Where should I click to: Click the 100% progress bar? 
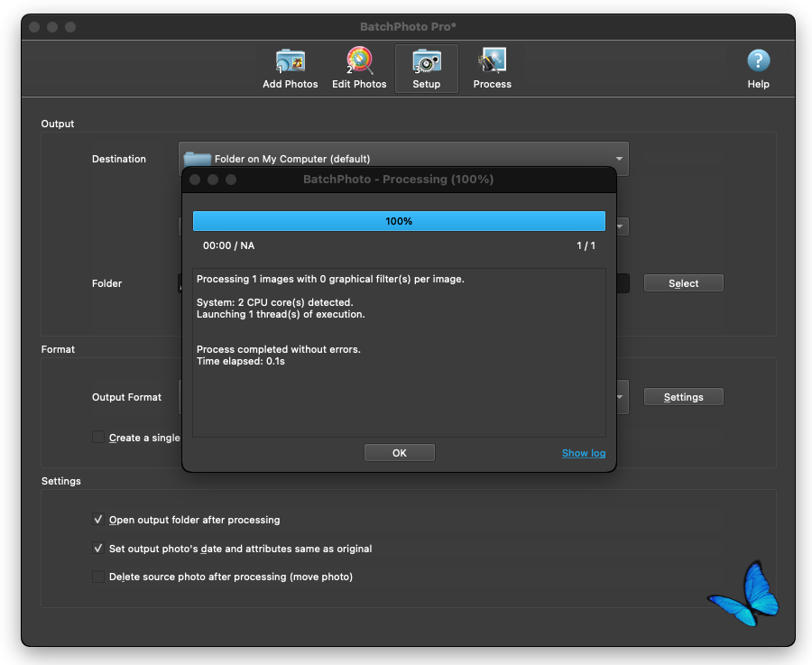(399, 221)
